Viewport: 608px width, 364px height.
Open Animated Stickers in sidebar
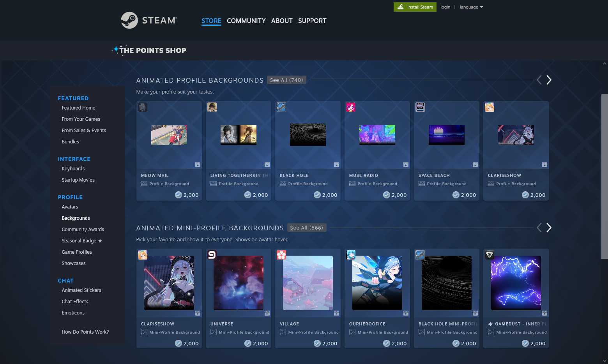point(81,290)
